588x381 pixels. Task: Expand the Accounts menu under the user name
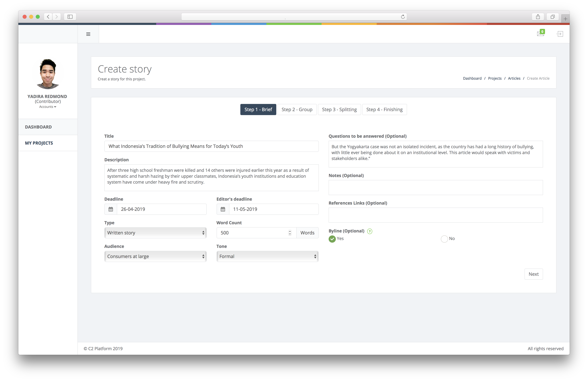48,107
